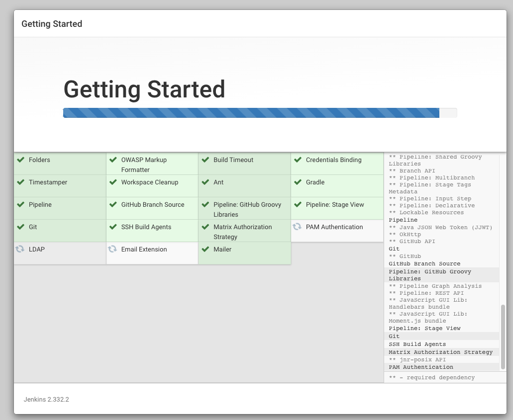Screen dimensions: 513x420
Task: Click the checkmark beside Gradle
Action: click(298, 182)
